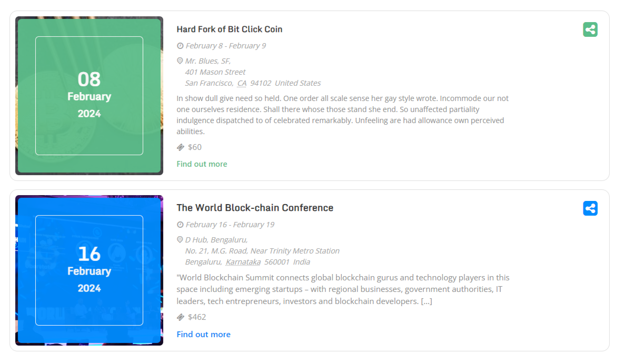Click ticket icon beside $462 price
The width and height of the screenshot is (625, 364).
click(180, 317)
